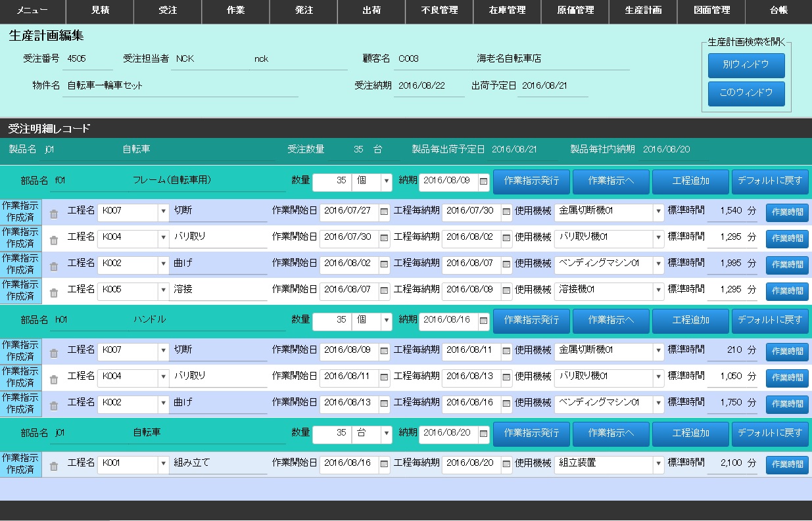Click 数量 field 35 for フレーム part
The image size is (812, 521).
(332, 181)
